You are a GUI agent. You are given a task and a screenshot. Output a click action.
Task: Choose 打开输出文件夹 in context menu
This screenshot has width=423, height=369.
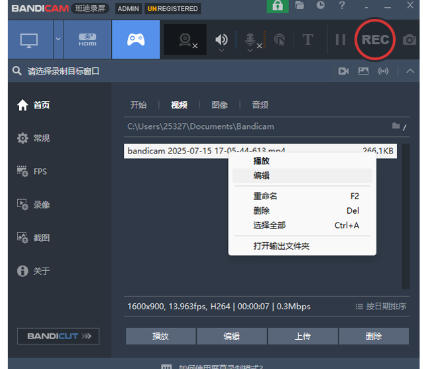pos(302,246)
